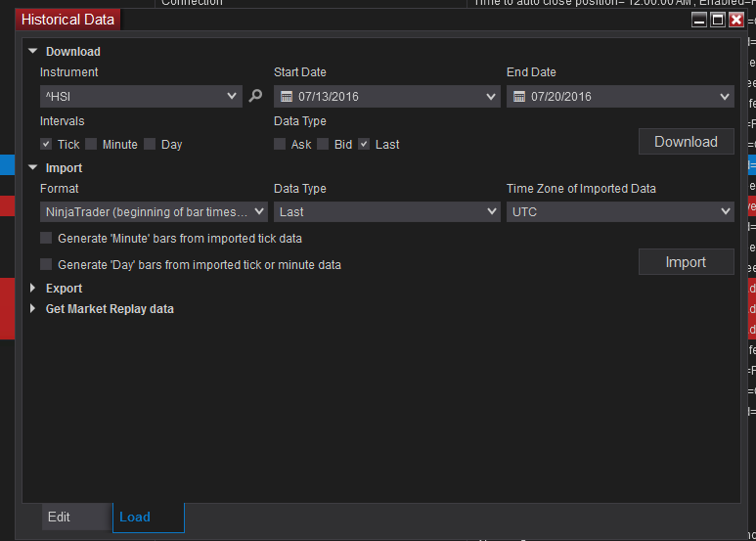Maximize the Historical Data window
The height and width of the screenshot is (541, 756).
(x=718, y=20)
